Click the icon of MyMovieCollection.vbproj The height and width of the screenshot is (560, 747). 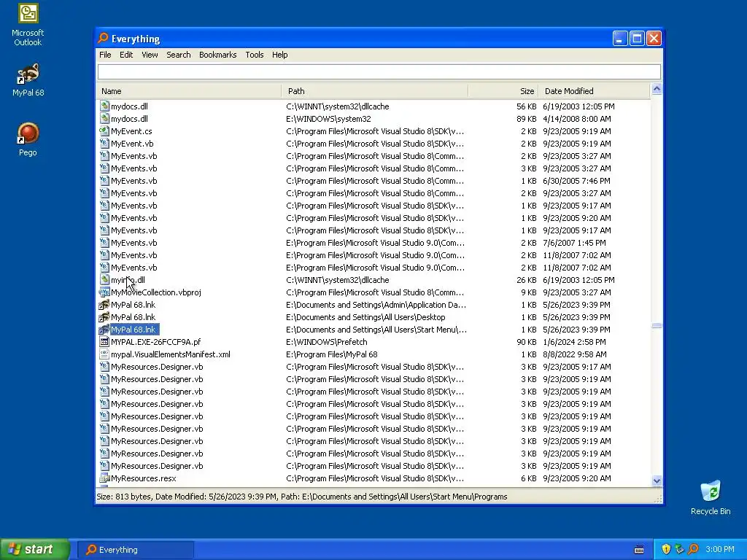[104, 292]
